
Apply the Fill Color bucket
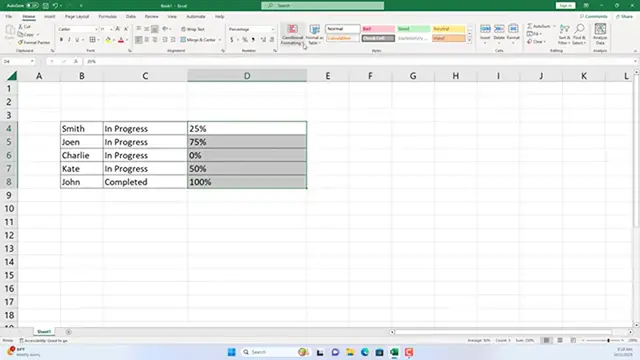pyautogui.click(x=108, y=40)
